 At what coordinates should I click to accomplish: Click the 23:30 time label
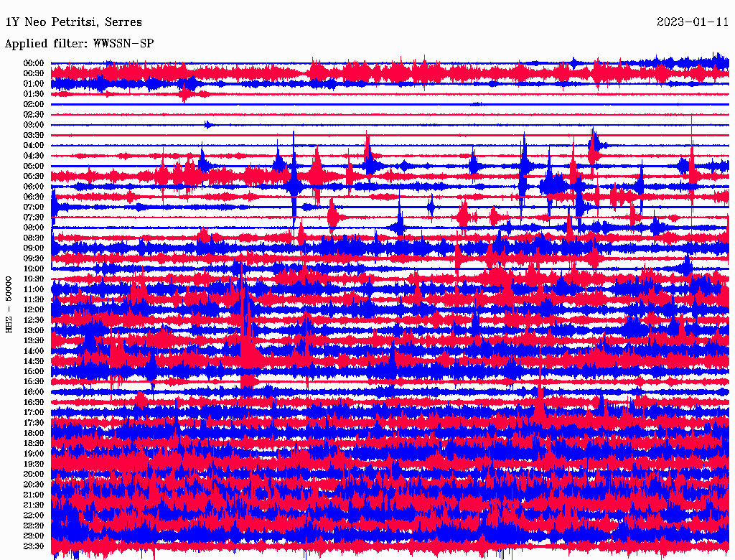34,546
